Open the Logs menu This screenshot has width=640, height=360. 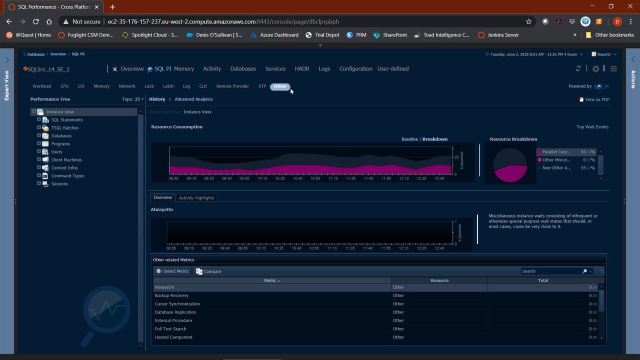pyautogui.click(x=324, y=69)
